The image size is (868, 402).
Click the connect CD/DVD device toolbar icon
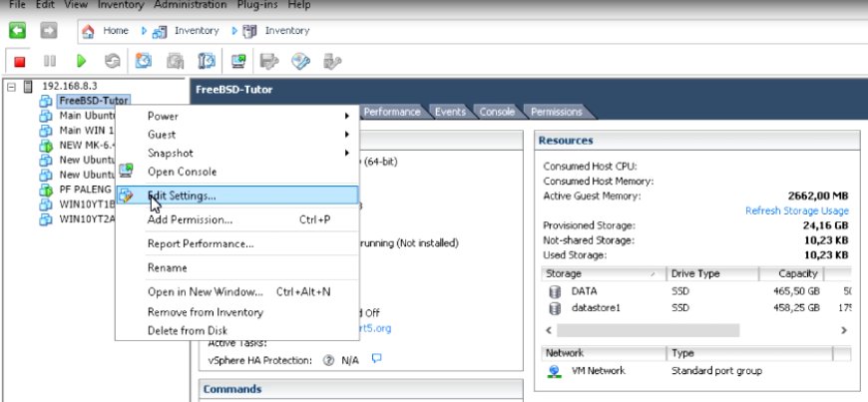300,61
